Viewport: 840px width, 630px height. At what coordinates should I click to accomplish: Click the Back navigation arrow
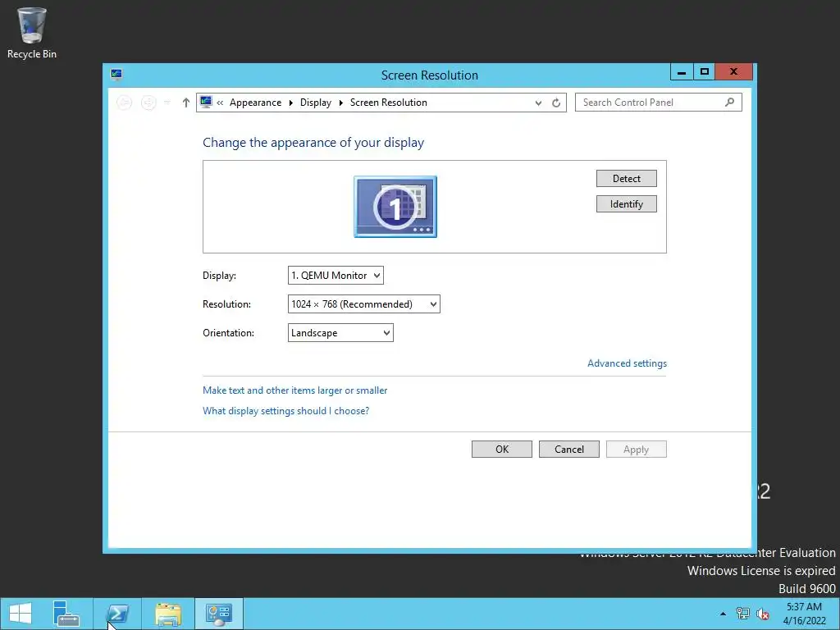click(x=125, y=103)
